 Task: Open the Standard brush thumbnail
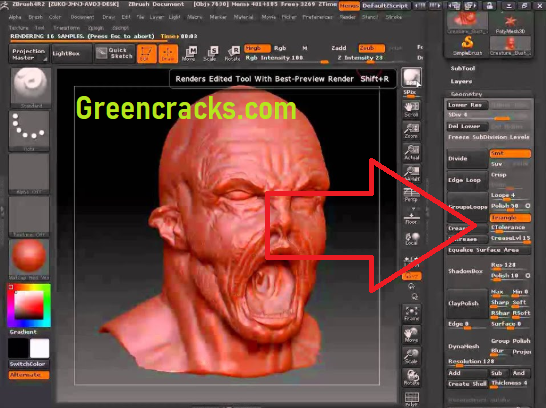pyautogui.click(x=31, y=88)
